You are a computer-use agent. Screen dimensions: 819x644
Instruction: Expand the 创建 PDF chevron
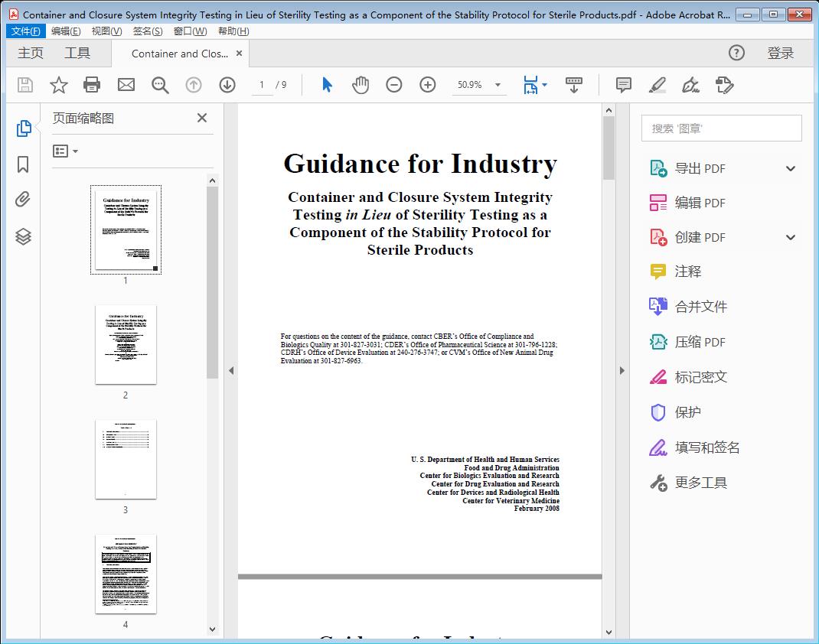pos(791,237)
